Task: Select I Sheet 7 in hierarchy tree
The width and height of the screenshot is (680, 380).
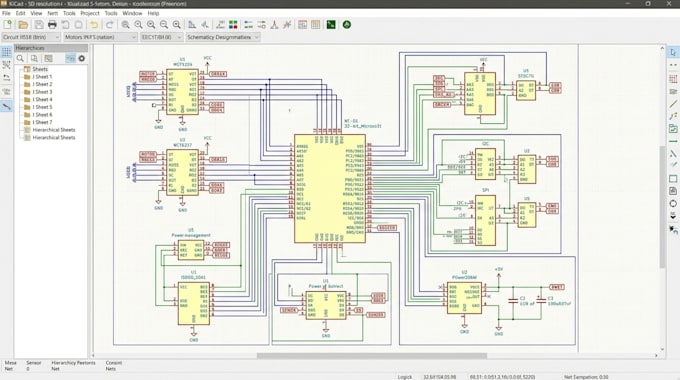Action: [x=42, y=122]
